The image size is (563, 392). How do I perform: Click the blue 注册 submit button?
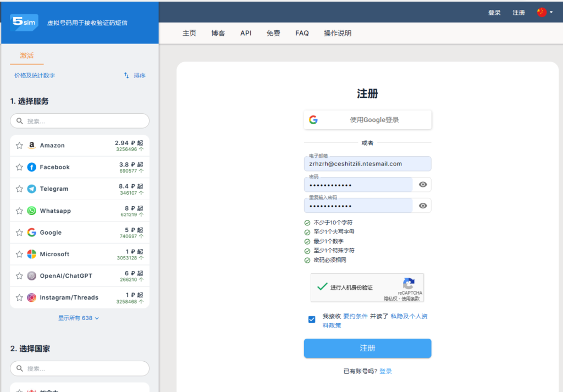point(367,348)
